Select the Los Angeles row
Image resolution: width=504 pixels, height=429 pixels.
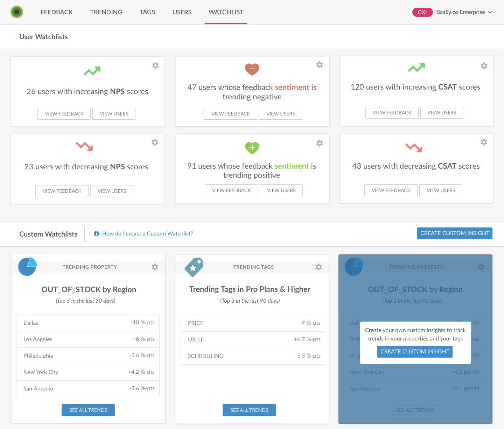[88, 339]
